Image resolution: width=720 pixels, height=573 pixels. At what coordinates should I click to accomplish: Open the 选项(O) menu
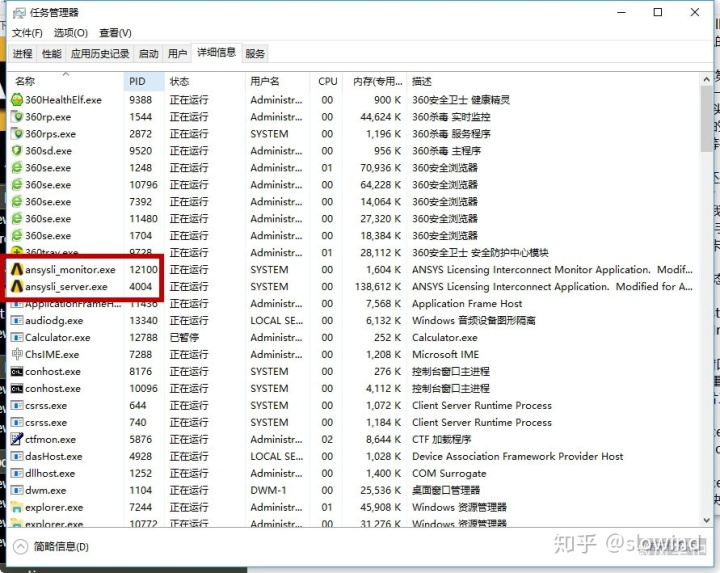point(71,33)
